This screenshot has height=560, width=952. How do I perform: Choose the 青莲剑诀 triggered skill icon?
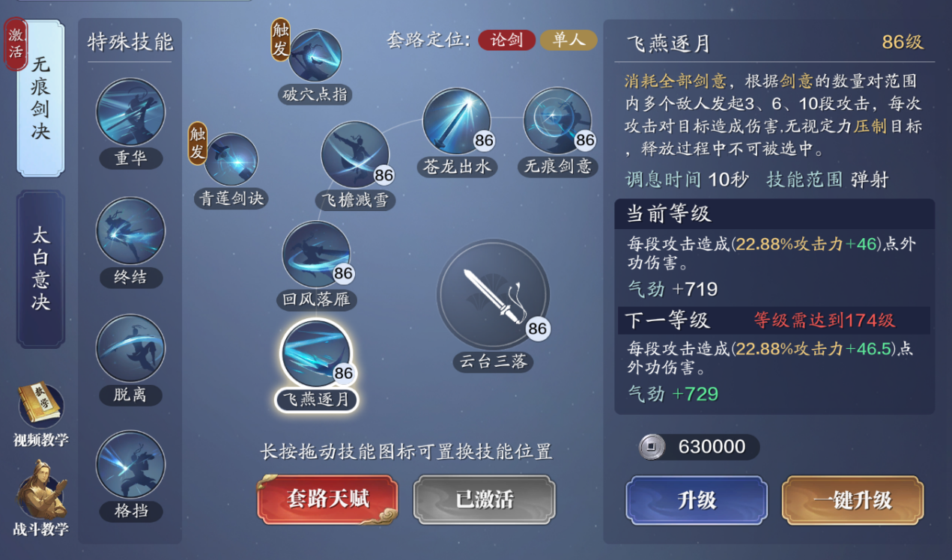[231, 159]
